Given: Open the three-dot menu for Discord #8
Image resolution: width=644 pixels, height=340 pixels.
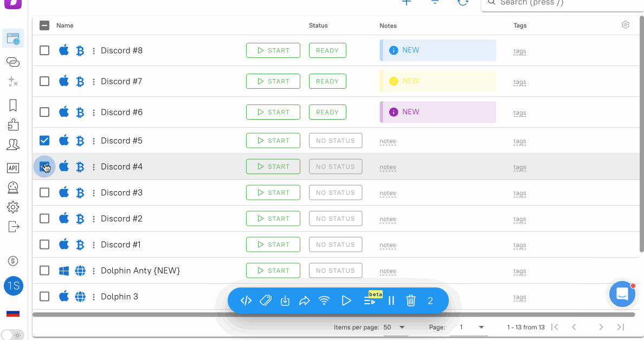Looking at the screenshot, I should (x=94, y=50).
